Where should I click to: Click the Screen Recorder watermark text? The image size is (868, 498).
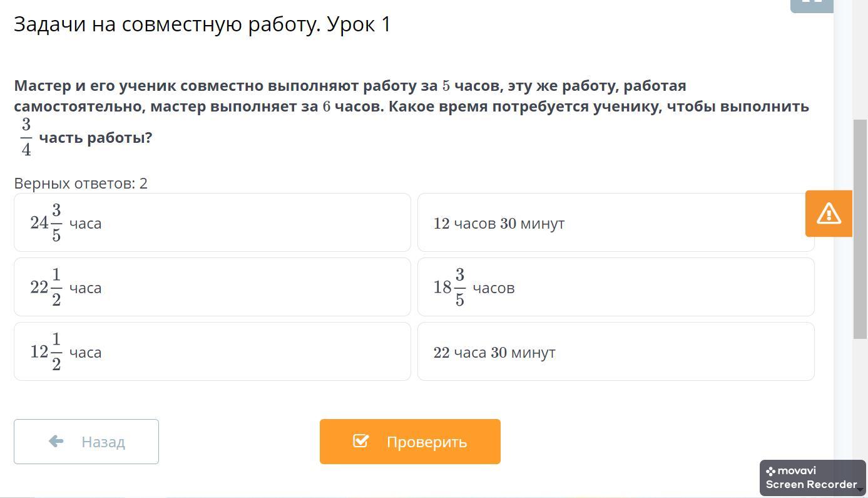pyautogui.click(x=811, y=484)
